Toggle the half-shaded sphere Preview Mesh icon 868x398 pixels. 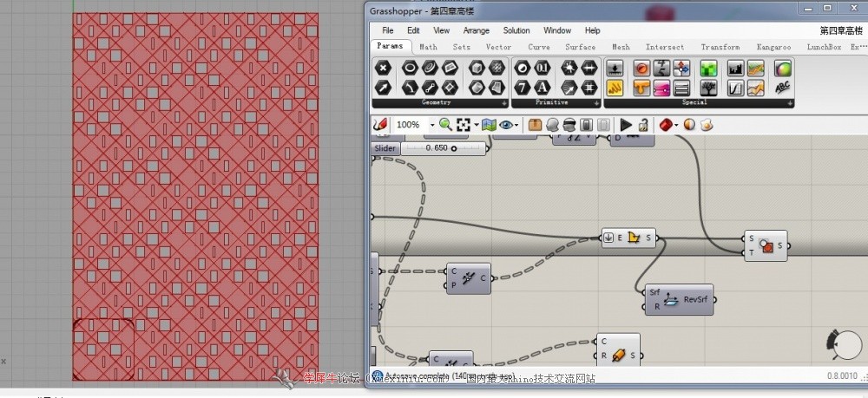689,125
